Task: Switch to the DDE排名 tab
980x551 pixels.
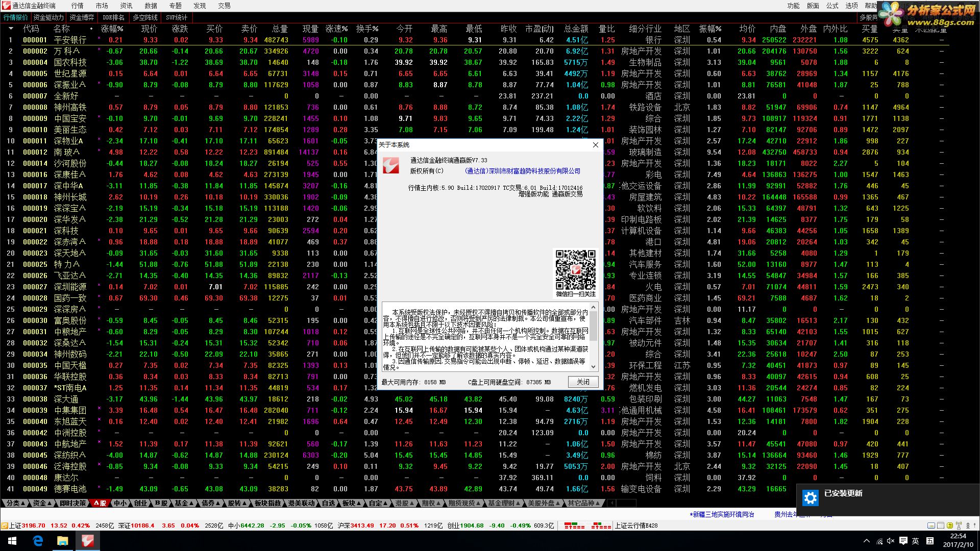Action: click(113, 17)
